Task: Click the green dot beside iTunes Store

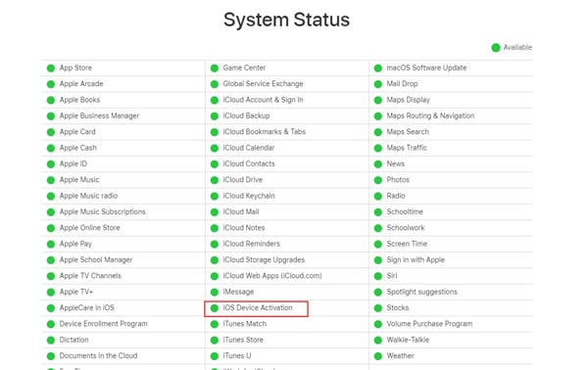Action: [215, 340]
